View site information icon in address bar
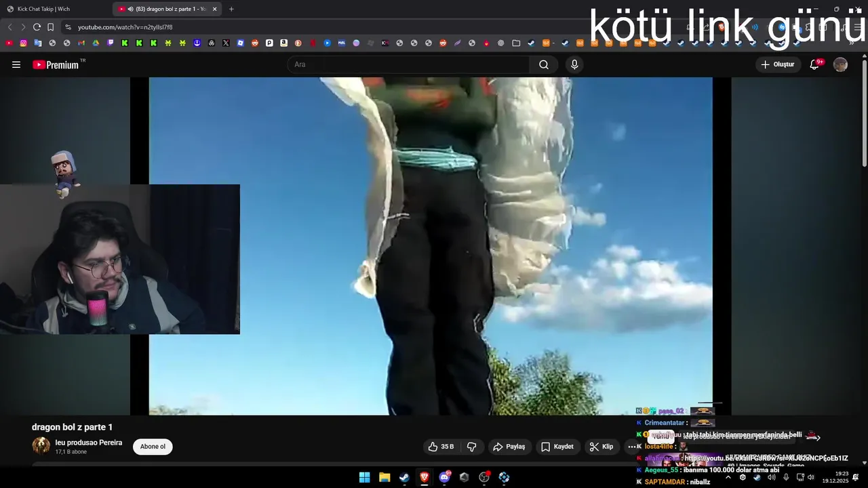The image size is (868, 488). (68, 27)
